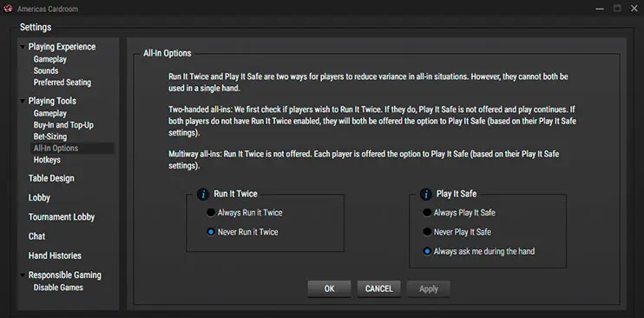Open Hand Histories settings
The image size is (644, 318).
pyautogui.click(x=55, y=256)
